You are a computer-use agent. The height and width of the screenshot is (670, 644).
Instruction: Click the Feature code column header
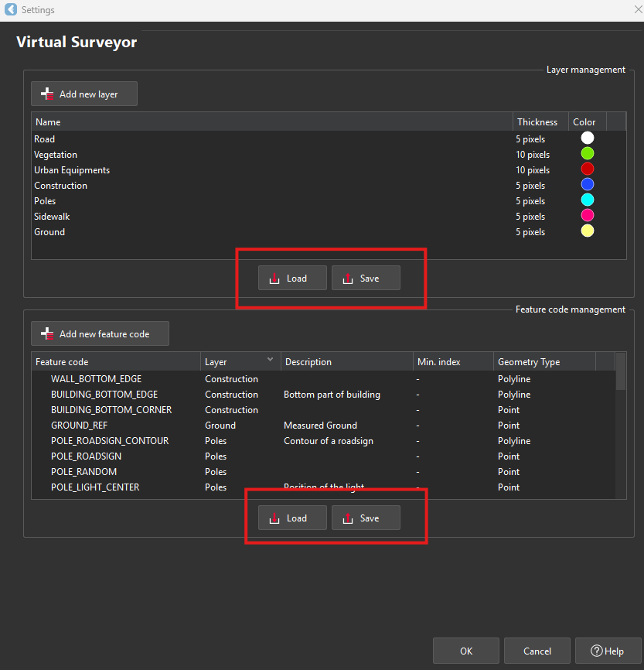[x=116, y=362]
